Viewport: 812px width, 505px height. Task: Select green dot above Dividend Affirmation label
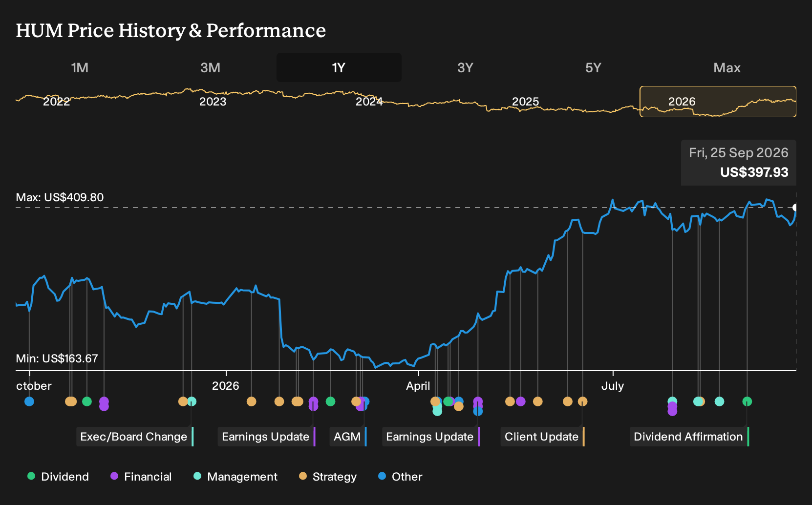(747, 401)
